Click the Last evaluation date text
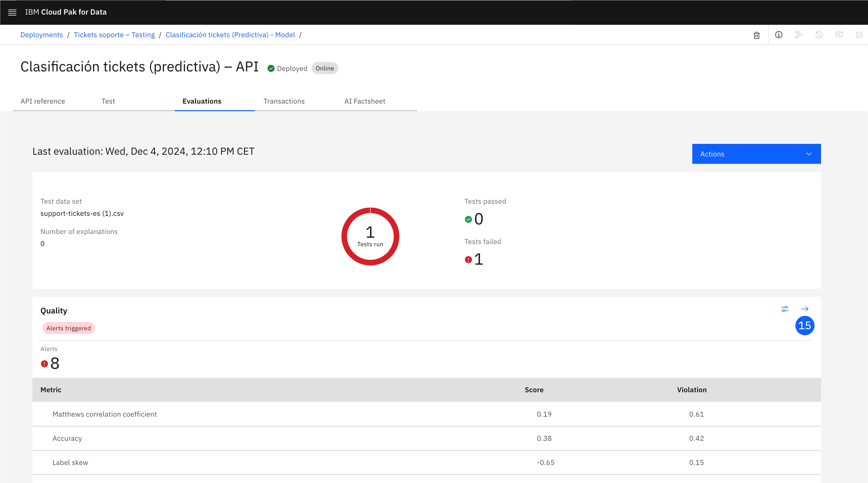 (143, 151)
